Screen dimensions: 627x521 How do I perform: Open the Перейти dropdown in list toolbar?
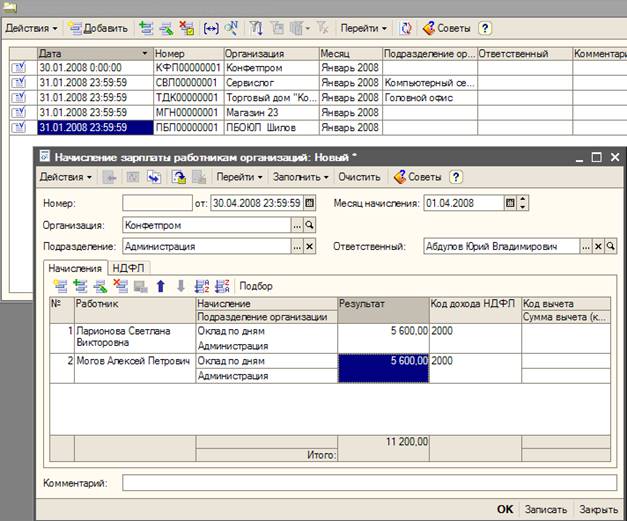pyautogui.click(x=364, y=28)
